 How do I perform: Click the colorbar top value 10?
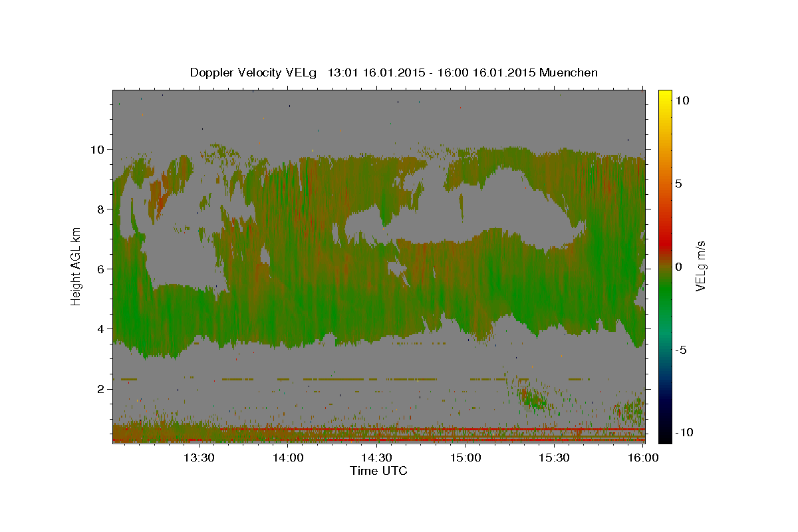tap(682, 100)
